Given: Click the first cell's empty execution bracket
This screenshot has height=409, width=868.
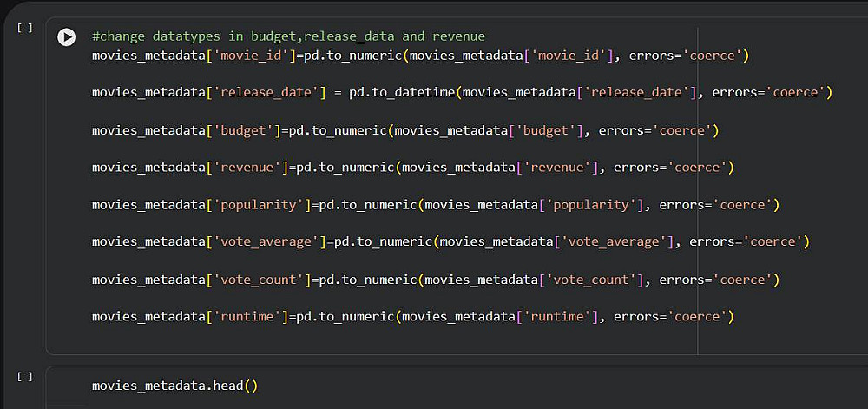Looking at the screenshot, I should pos(25,28).
